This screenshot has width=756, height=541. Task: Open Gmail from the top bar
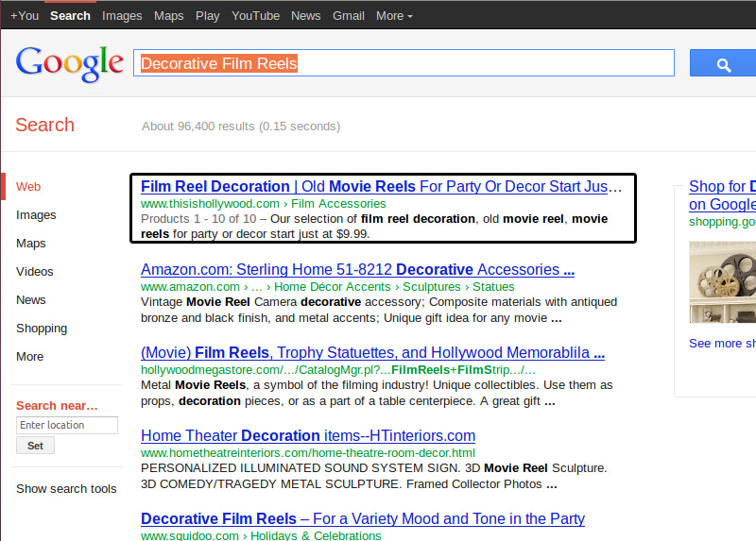pos(348,16)
